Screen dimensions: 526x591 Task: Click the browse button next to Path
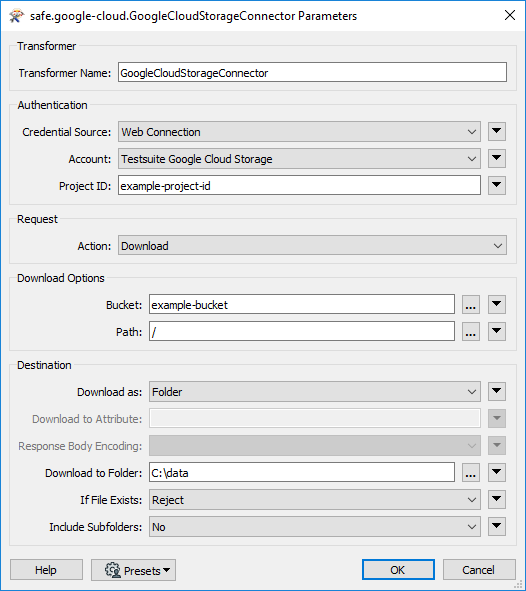click(x=471, y=332)
